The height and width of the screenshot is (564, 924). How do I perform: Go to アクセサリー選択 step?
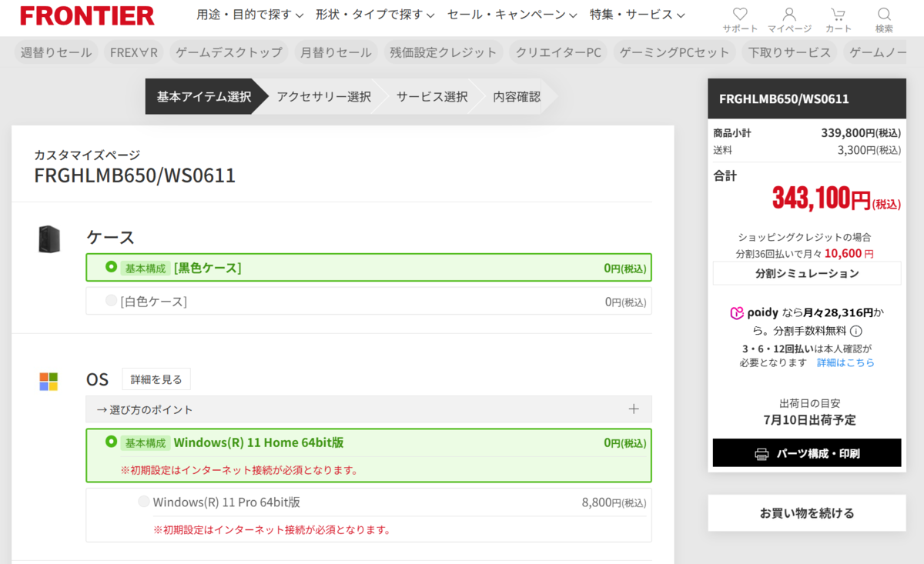click(323, 96)
